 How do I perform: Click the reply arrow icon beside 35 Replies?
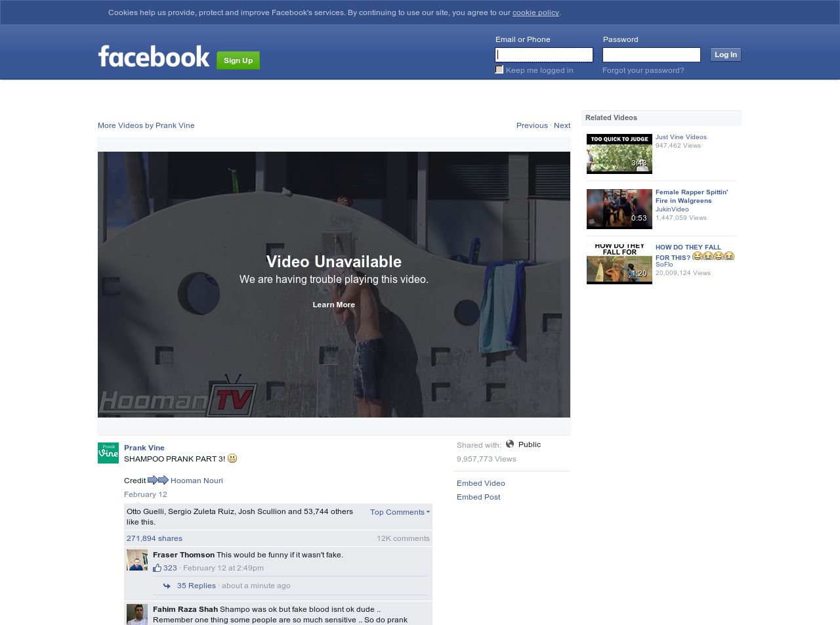tap(167, 586)
